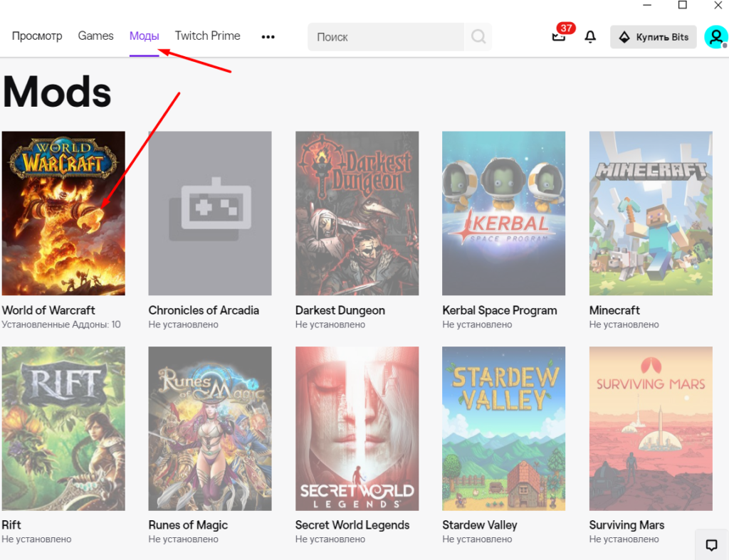Click the Surviving Mars title link
The width and height of the screenshot is (729, 560).
click(626, 525)
